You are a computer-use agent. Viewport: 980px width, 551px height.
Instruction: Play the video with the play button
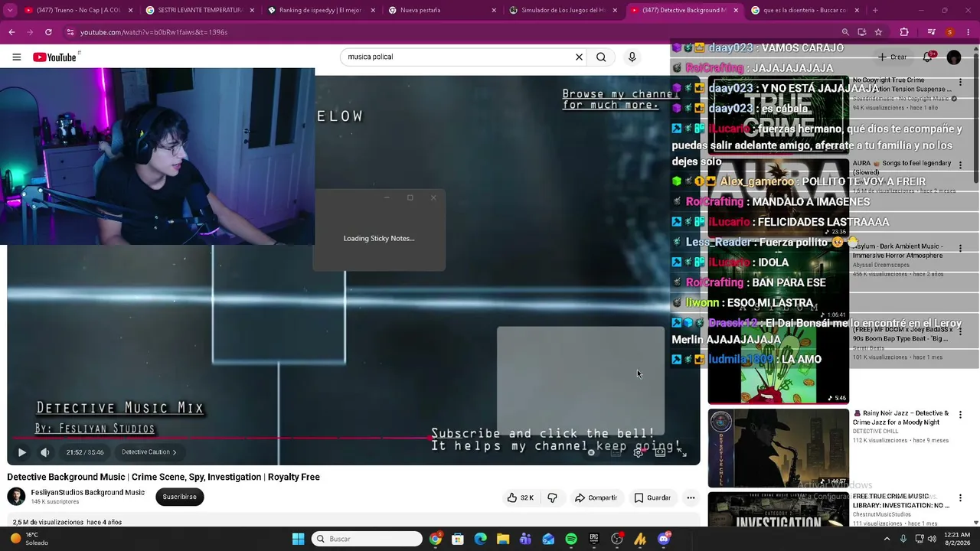[x=21, y=452]
